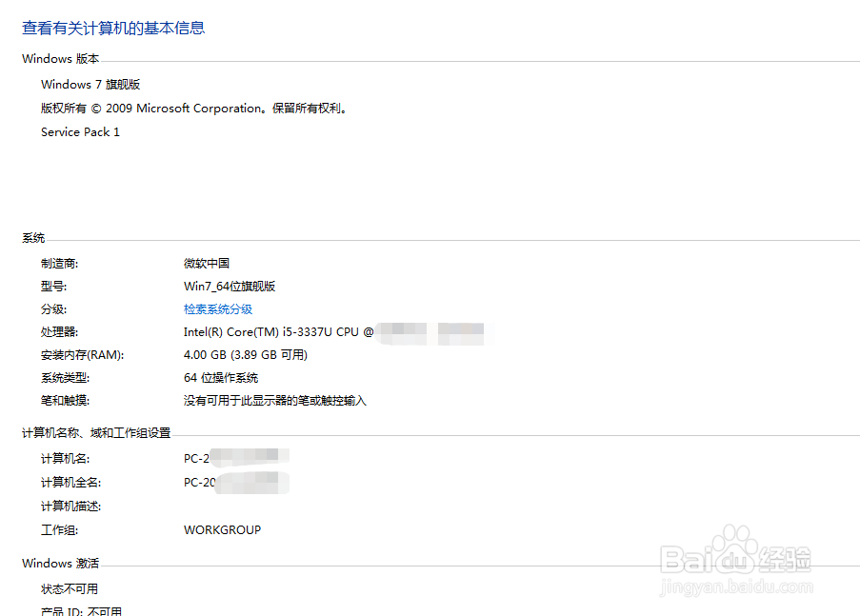Click the 计算机描述: label
Viewport: 860px width, 616px height.
(70, 507)
